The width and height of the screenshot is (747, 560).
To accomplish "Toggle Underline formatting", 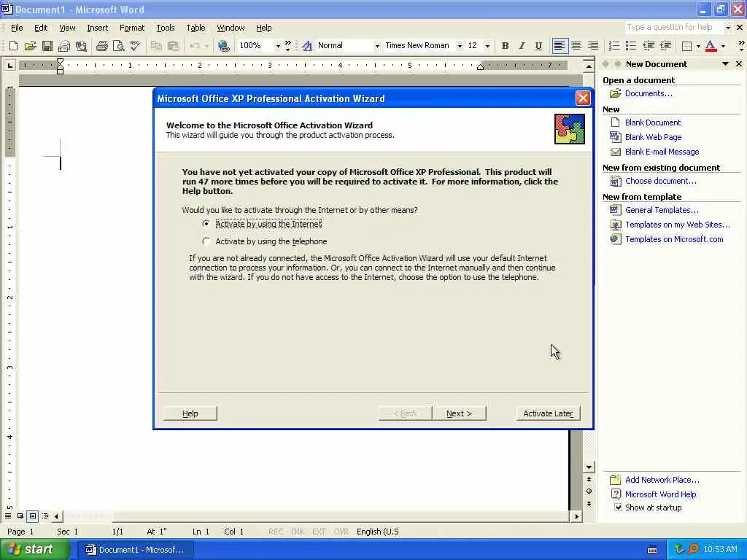I will click(538, 46).
